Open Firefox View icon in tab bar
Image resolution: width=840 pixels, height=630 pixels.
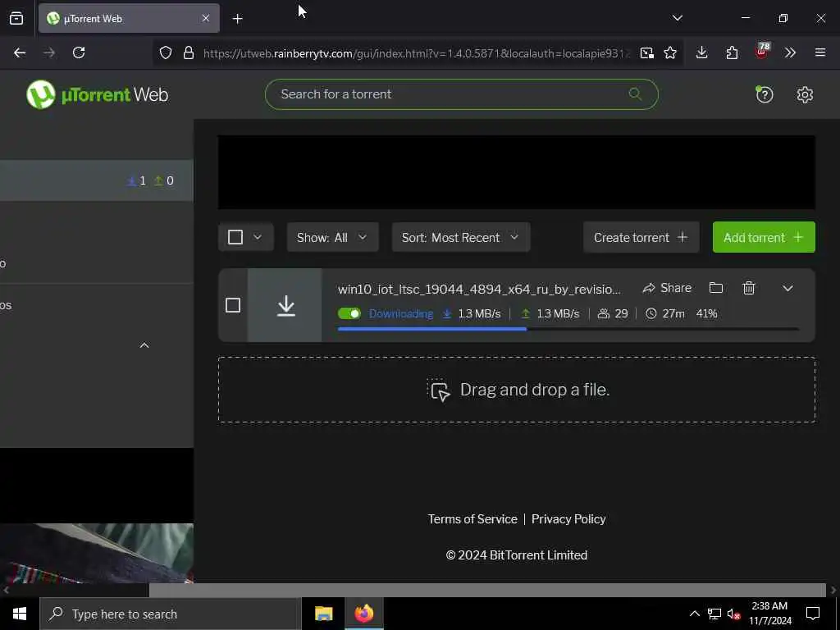[x=16, y=18]
